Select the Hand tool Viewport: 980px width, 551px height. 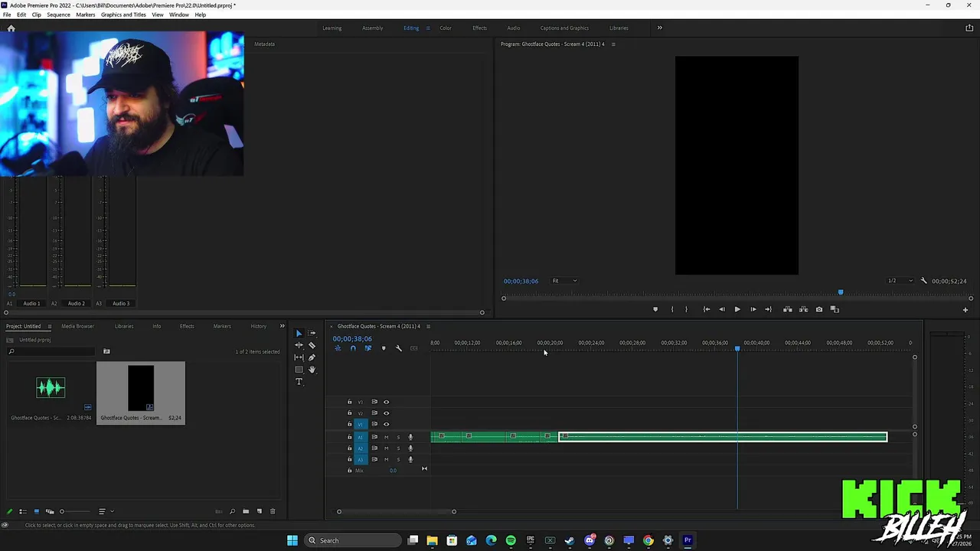coord(312,370)
